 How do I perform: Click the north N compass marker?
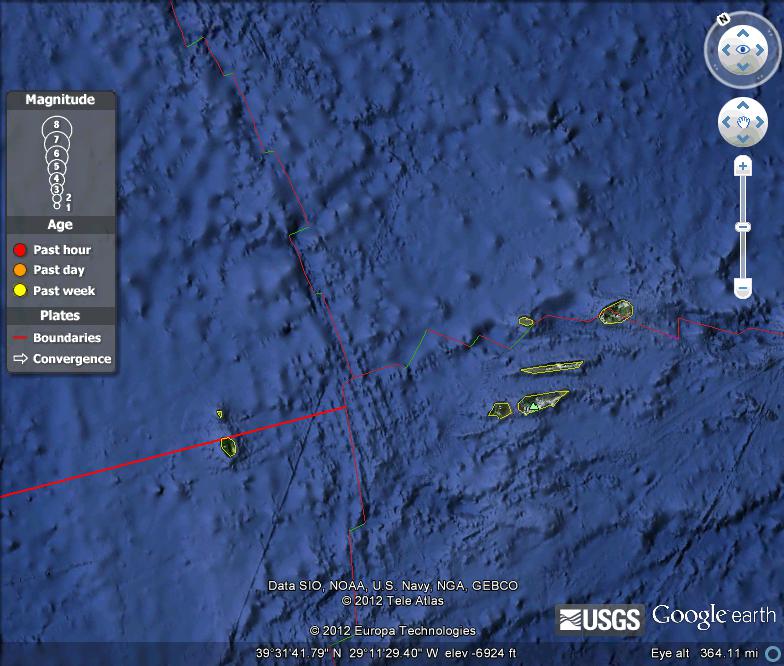pos(723,20)
